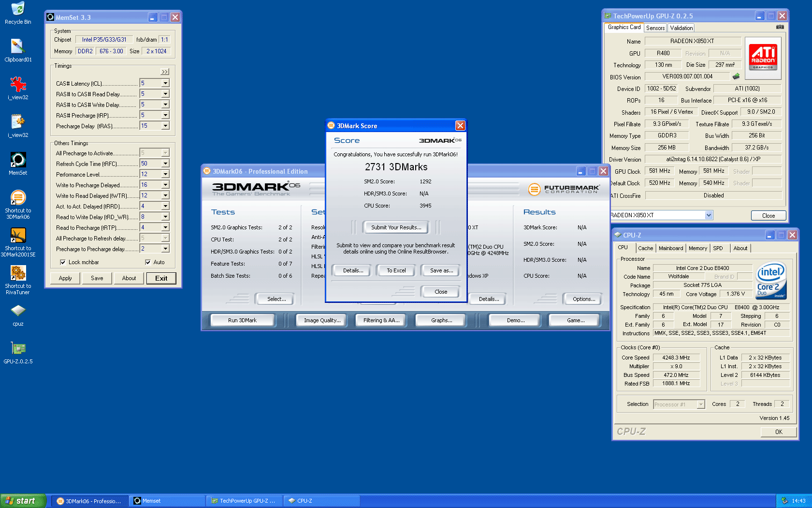Open the Read to Precharge (tRTP) dropdown
The image size is (812, 508).
pyautogui.click(x=165, y=227)
